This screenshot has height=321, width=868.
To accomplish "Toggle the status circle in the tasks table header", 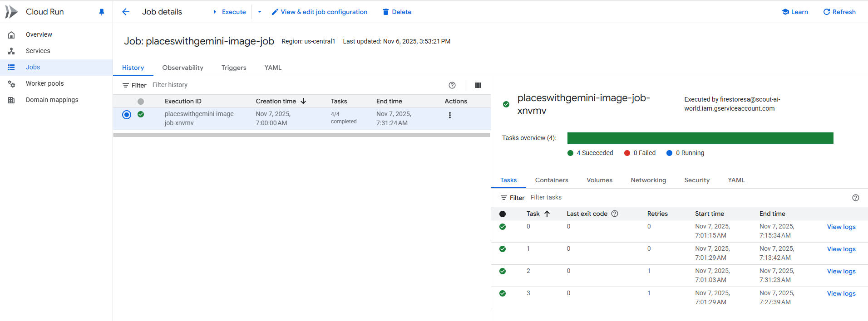I will click(x=502, y=214).
